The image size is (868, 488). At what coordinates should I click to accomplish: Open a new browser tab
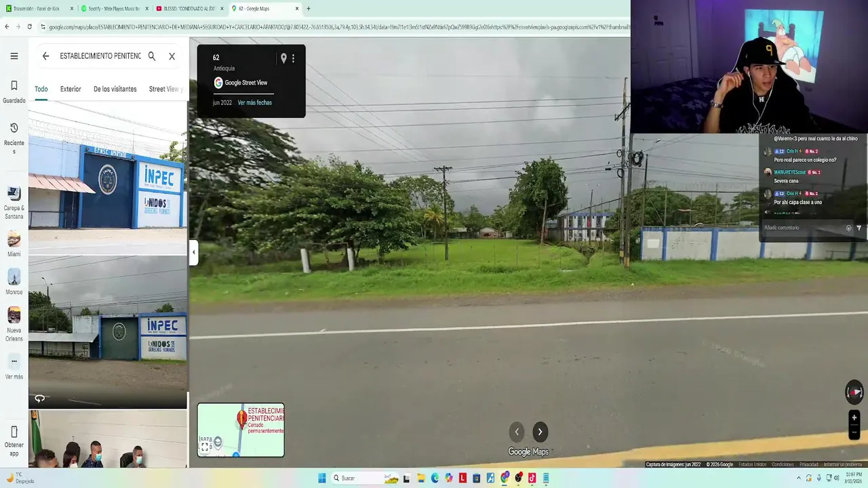point(309,9)
